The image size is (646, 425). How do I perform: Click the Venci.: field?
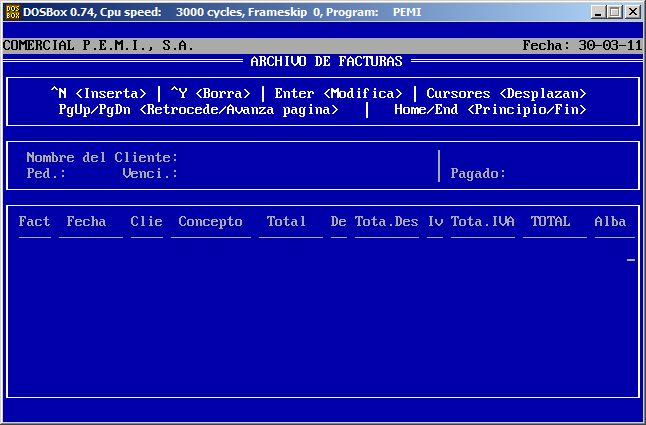(x=150, y=173)
